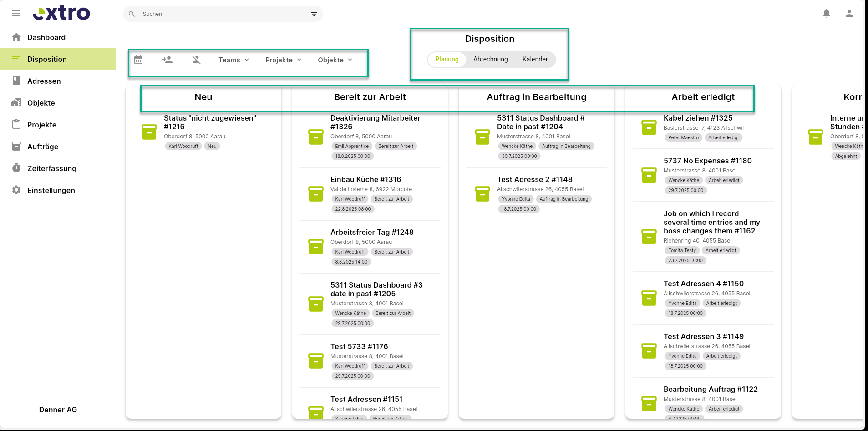This screenshot has width=868, height=431.
Task: Open search filter options icon
Action: coord(314,14)
